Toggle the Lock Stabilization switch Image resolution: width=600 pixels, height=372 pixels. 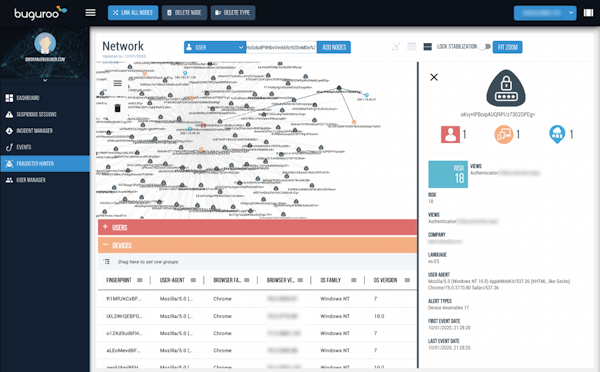(x=486, y=47)
